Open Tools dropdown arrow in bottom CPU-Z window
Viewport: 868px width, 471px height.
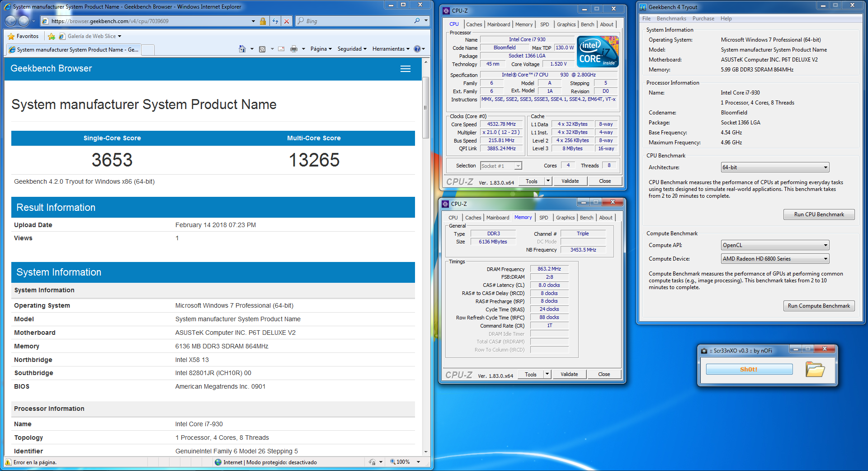(x=547, y=374)
